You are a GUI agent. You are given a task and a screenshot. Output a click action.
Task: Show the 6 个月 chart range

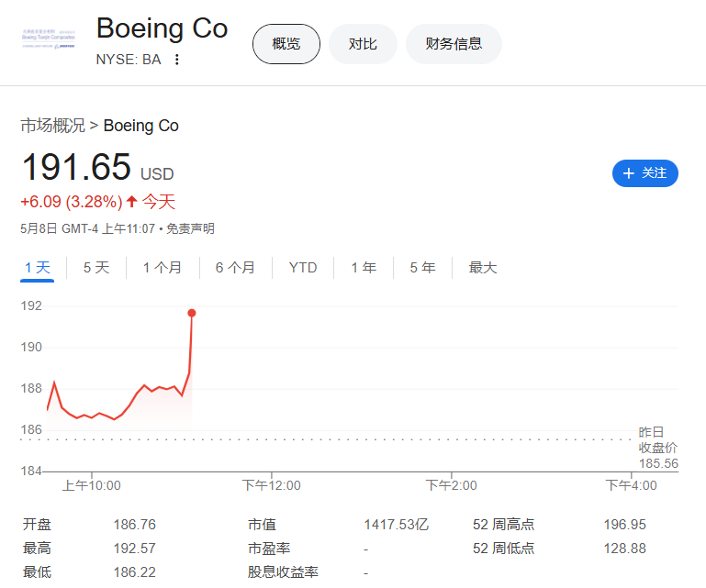tap(235, 268)
